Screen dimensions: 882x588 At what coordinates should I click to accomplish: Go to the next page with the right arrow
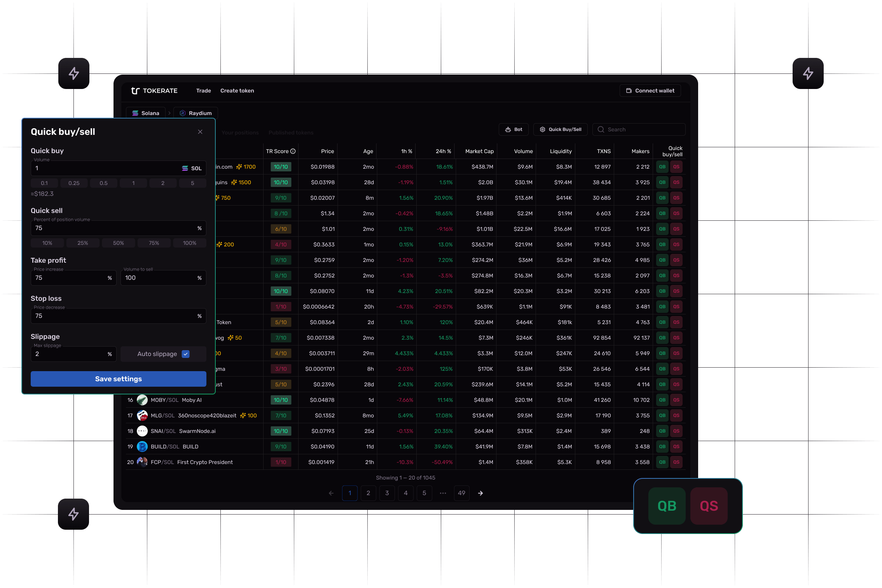click(x=480, y=493)
